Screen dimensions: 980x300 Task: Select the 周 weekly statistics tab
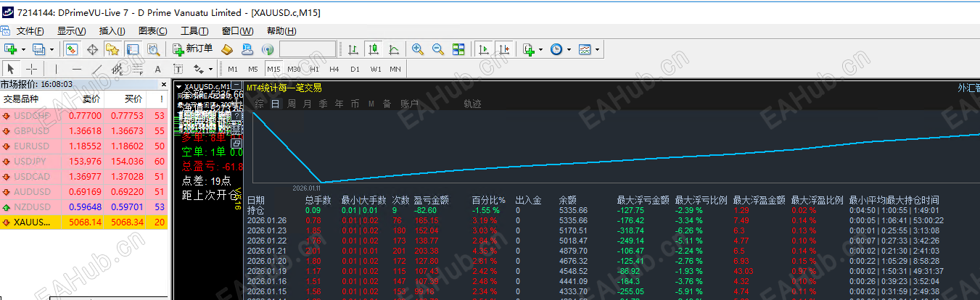point(291,104)
